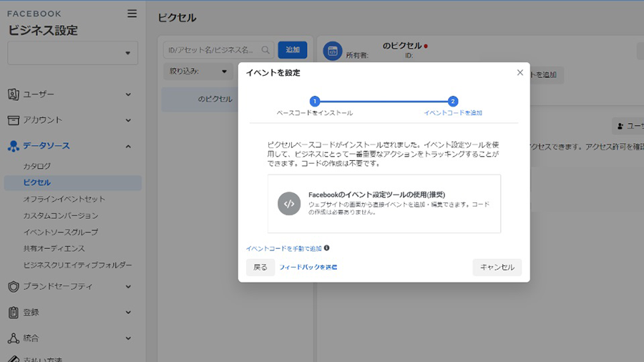Select ビジネスクリエイティブフォルダー in the sidebar
This screenshot has width=644, height=362.
77,265
